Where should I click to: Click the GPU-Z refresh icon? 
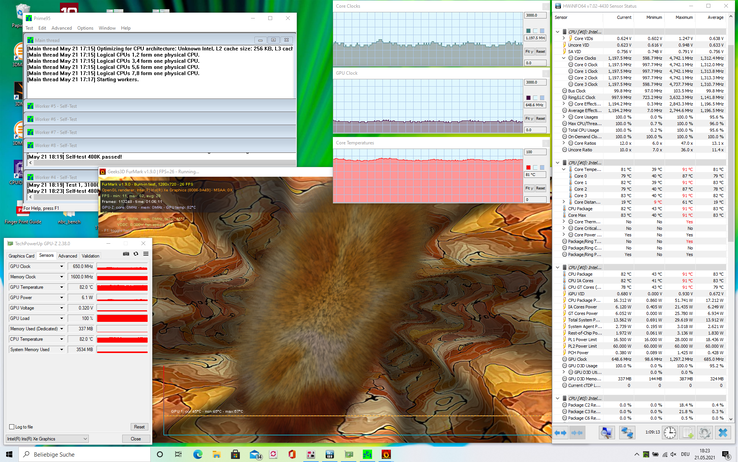(x=135, y=254)
